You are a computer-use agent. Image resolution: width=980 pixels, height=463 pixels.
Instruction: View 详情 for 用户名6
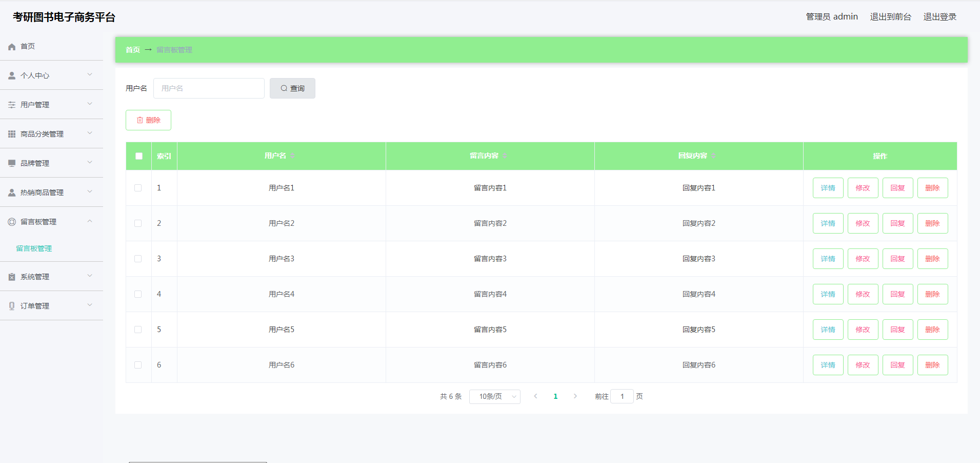click(828, 365)
